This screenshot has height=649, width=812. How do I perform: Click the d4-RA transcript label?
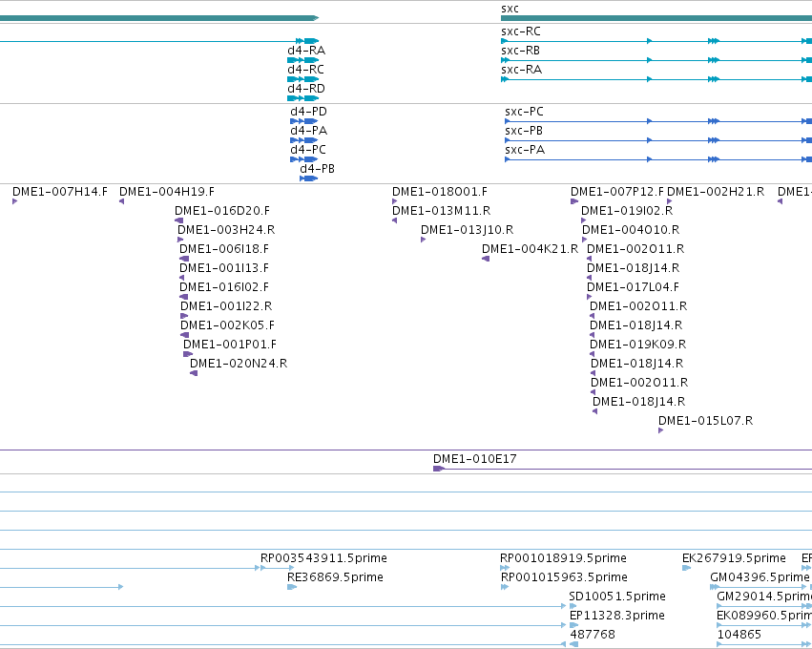pos(306,51)
